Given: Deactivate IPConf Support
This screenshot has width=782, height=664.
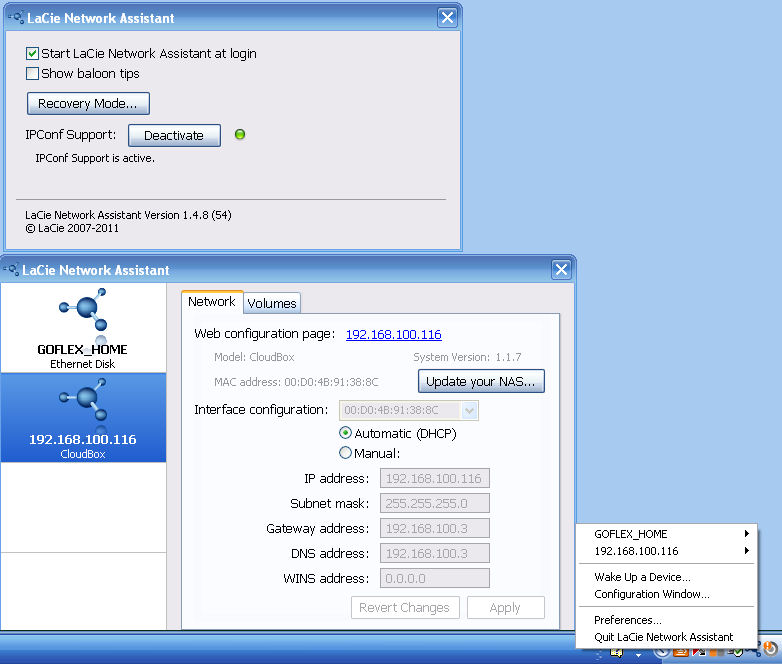Looking at the screenshot, I should (174, 135).
